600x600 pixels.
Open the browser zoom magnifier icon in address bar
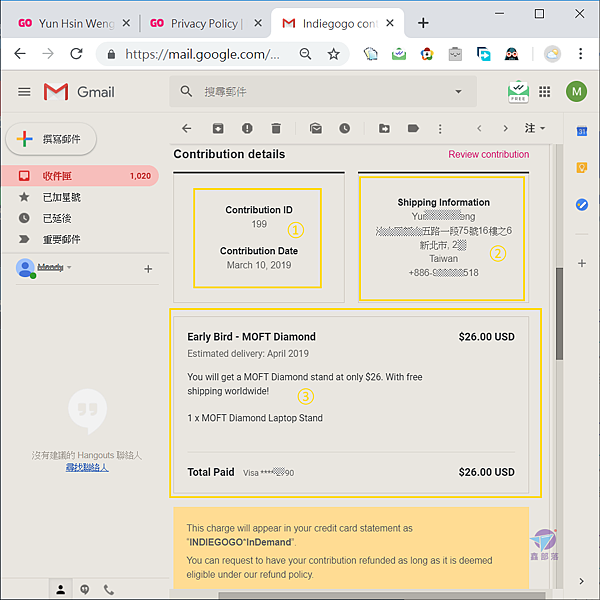tap(305, 54)
